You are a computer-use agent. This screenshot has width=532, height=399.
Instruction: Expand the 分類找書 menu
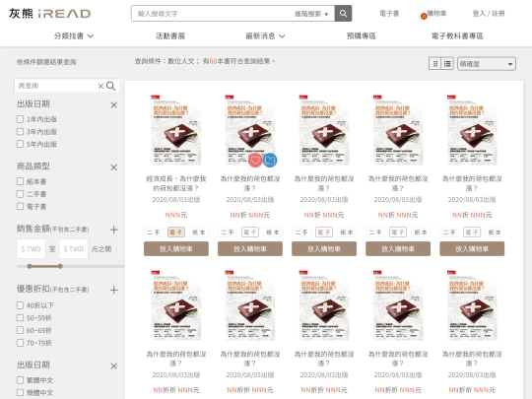(x=74, y=36)
